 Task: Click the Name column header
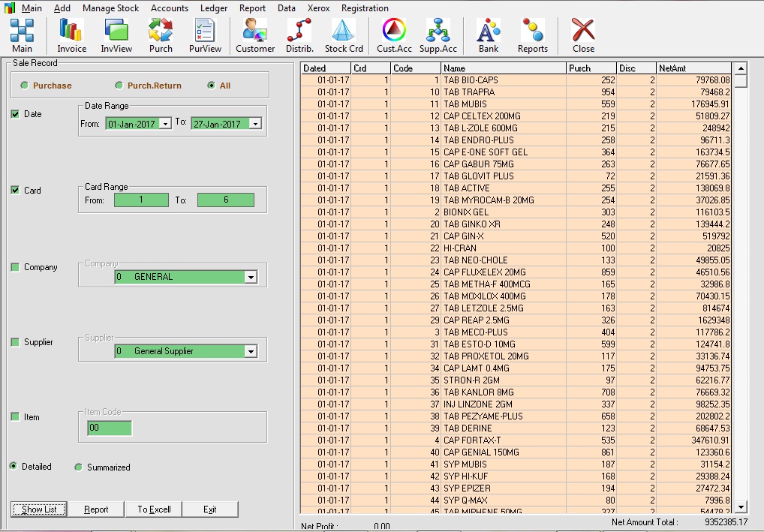pos(504,68)
